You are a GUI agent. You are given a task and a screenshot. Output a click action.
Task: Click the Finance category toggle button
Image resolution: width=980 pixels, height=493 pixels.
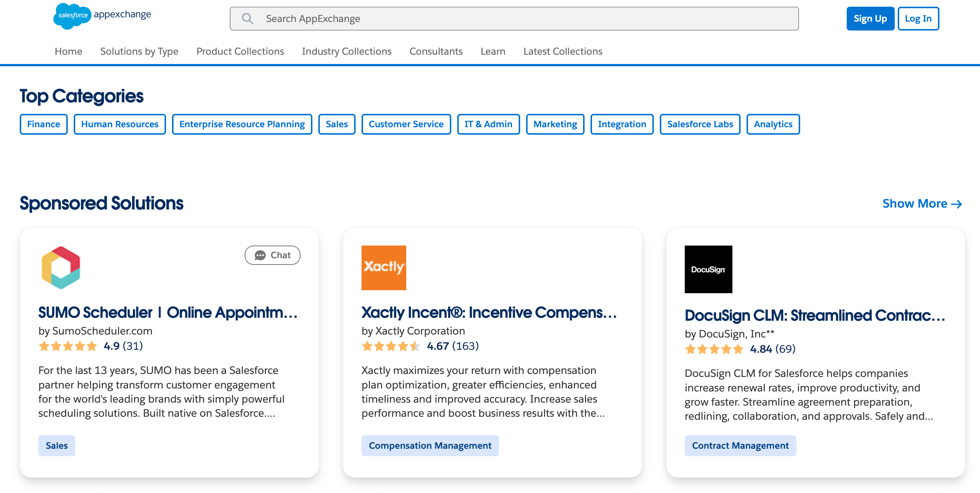(44, 124)
